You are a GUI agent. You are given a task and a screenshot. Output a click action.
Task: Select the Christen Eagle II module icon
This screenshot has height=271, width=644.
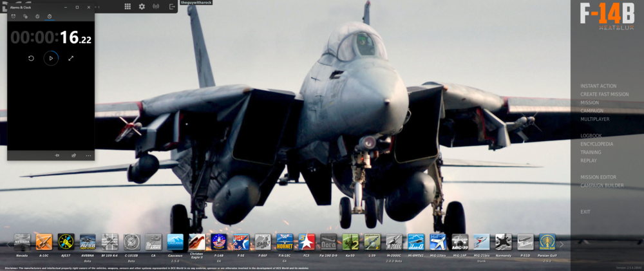[197, 242]
